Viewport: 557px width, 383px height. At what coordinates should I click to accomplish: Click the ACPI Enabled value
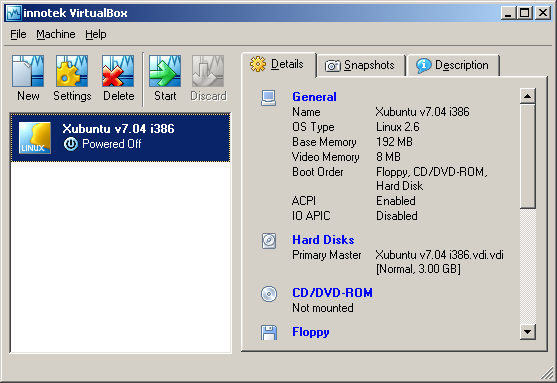(396, 201)
